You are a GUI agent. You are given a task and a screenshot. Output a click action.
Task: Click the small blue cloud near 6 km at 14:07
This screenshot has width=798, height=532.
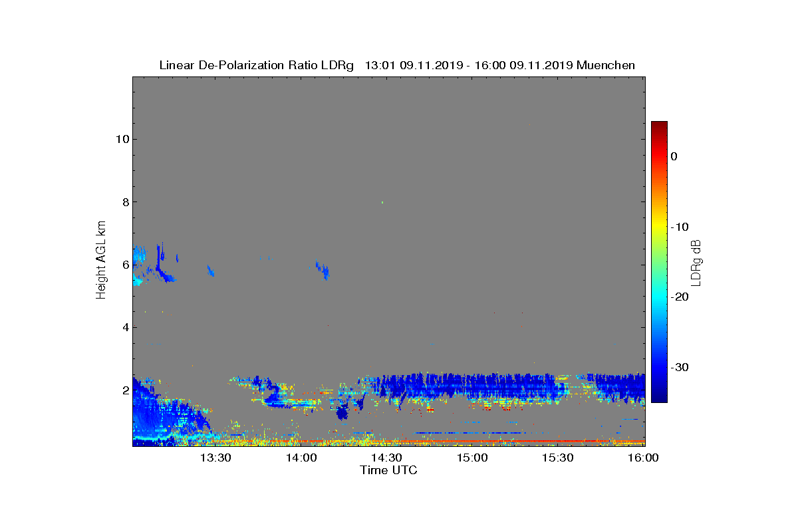click(x=323, y=270)
